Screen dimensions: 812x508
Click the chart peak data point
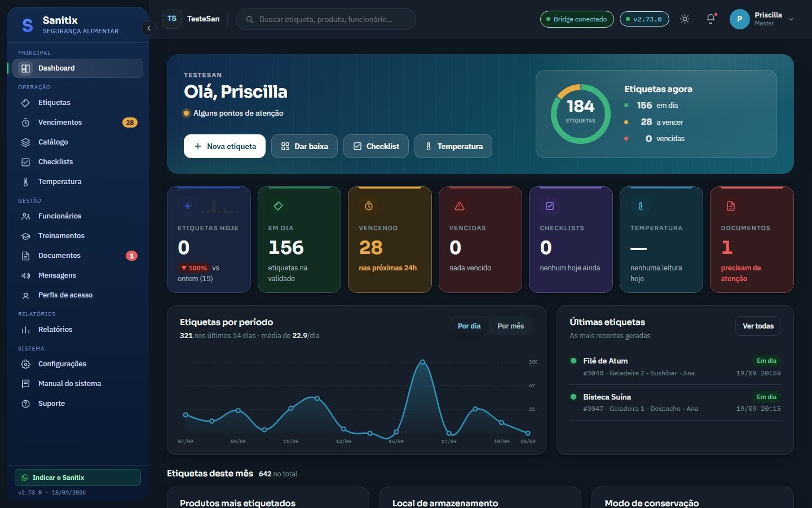(x=422, y=362)
